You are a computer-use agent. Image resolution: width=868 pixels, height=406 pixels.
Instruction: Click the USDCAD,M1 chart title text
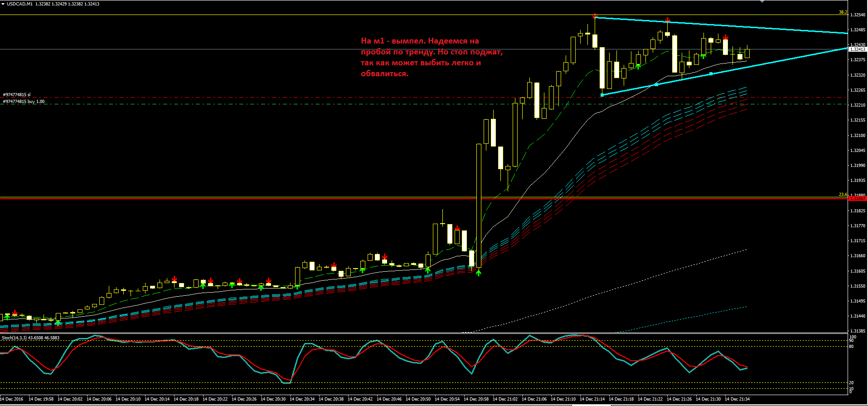[19, 4]
